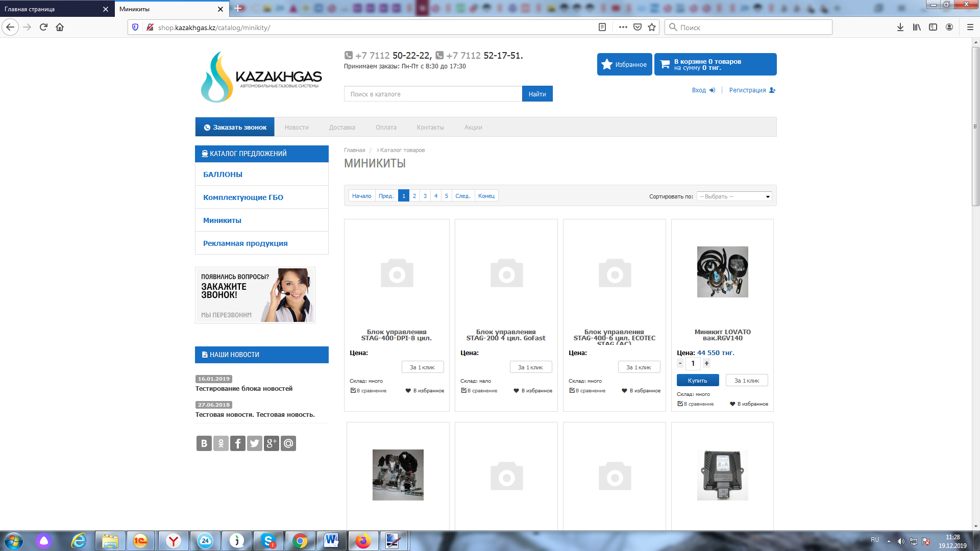980x551 pixels.
Task: Click callback request banner with operator
Action: click(x=255, y=295)
